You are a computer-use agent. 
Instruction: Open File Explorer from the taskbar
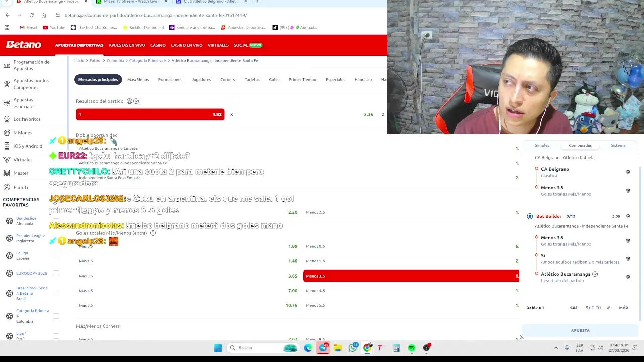coord(338,348)
